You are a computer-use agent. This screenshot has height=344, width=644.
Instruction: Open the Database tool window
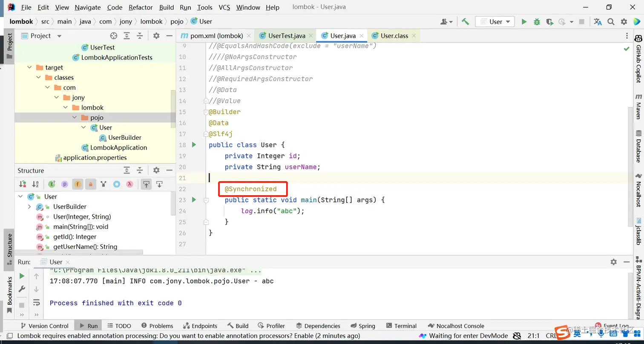(638, 146)
